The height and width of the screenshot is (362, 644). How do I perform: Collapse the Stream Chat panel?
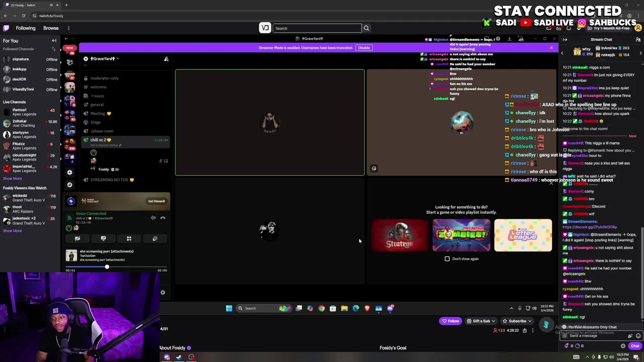[565, 40]
